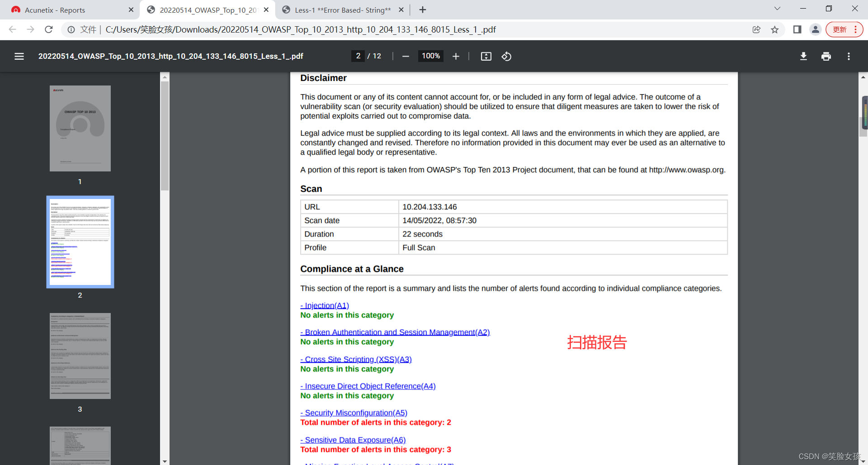This screenshot has width=868, height=465.
Task: Toggle the PDF sidebar menu icon
Action: pyautogui.click(x=19, y=56)
